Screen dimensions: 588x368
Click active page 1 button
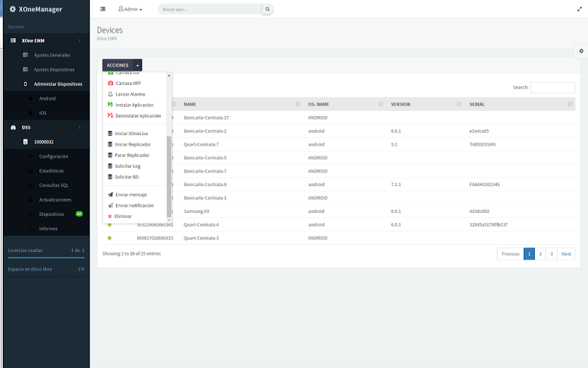tap(529, 254)
